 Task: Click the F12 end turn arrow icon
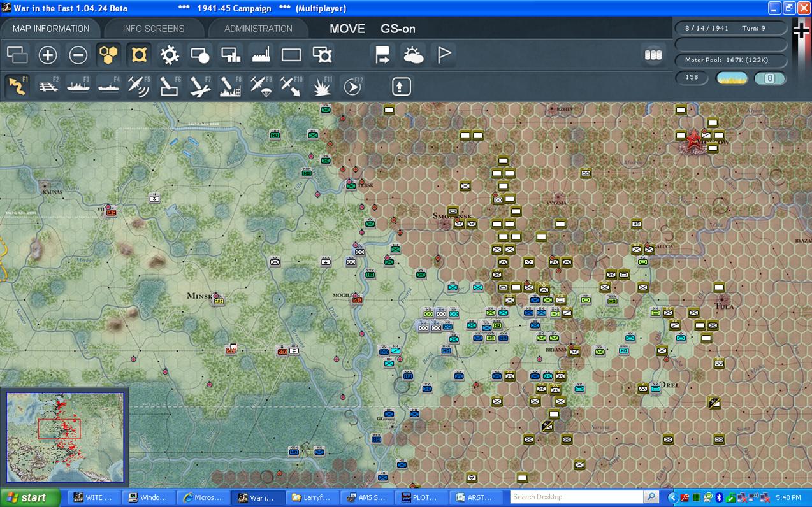(x=352, y=86)
